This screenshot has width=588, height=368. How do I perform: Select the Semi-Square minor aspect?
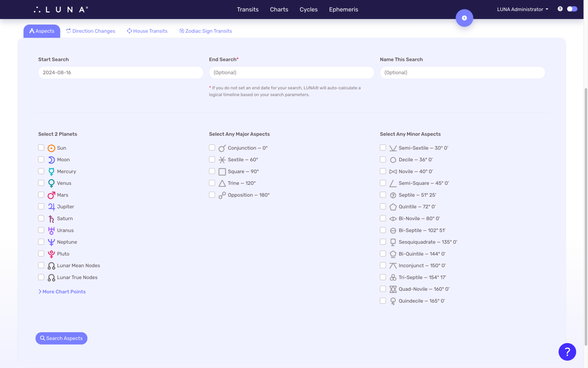tap(383, 183)
